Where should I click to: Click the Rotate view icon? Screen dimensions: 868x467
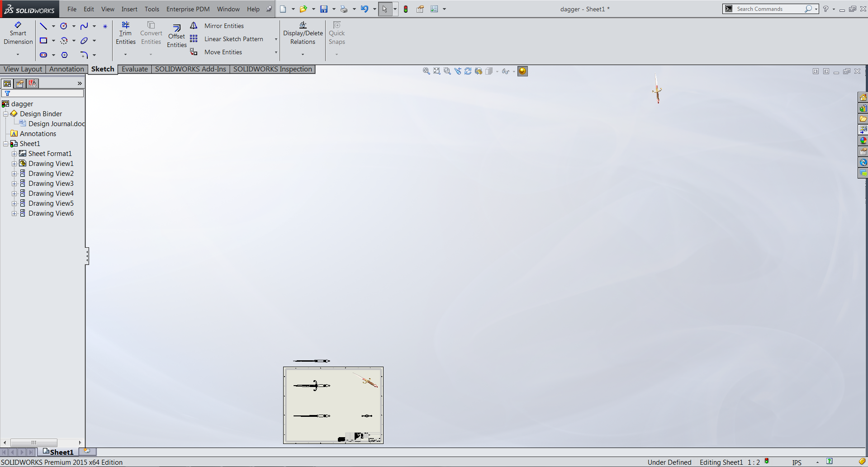coord(468,71)
